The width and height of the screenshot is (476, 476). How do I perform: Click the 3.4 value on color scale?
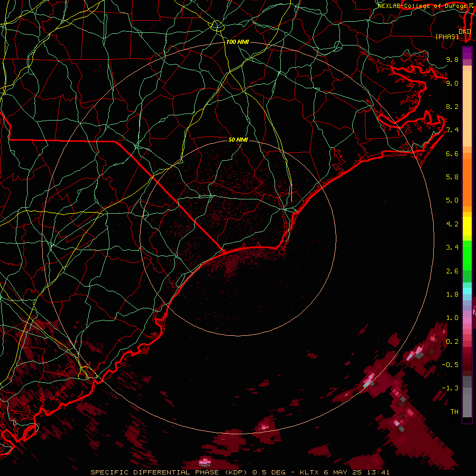pos(452,248)
